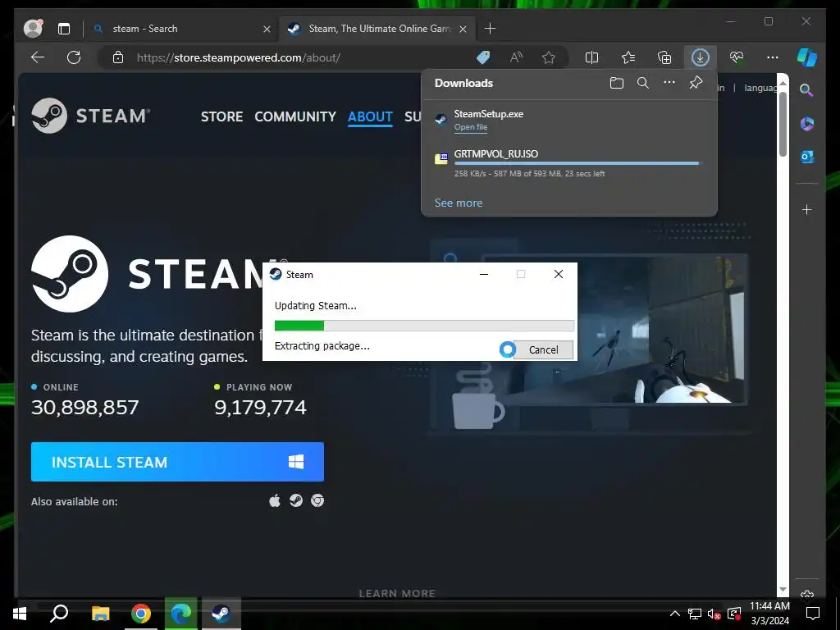Search downloads with magnifier icon
Viewport: 840px width, 630px height.
[x=643, y=83]
